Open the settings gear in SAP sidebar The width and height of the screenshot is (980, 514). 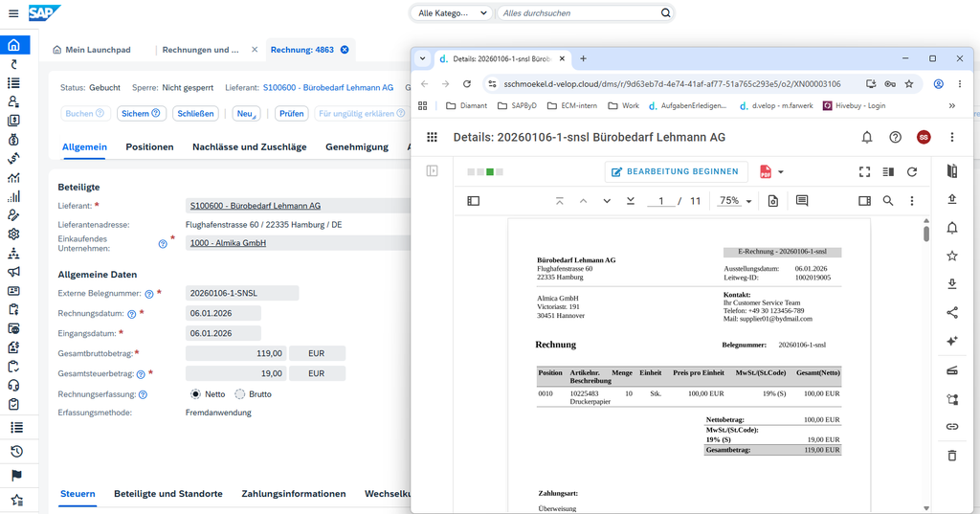(x=13, y=234)
